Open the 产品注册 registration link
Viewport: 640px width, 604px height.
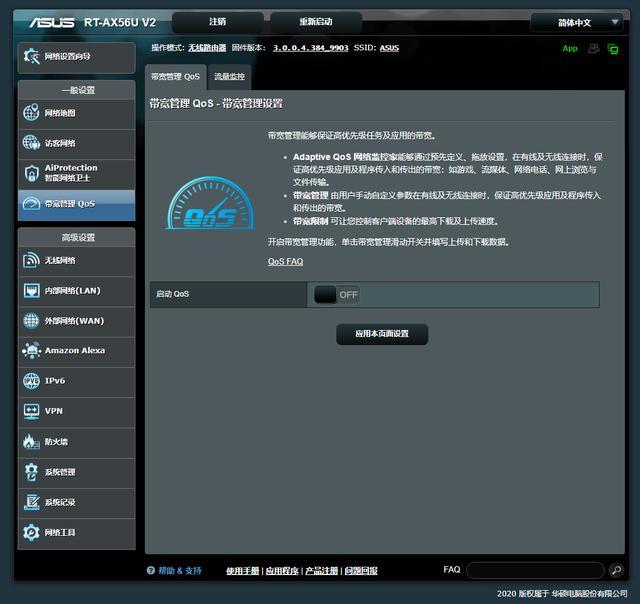click(322, 571)
